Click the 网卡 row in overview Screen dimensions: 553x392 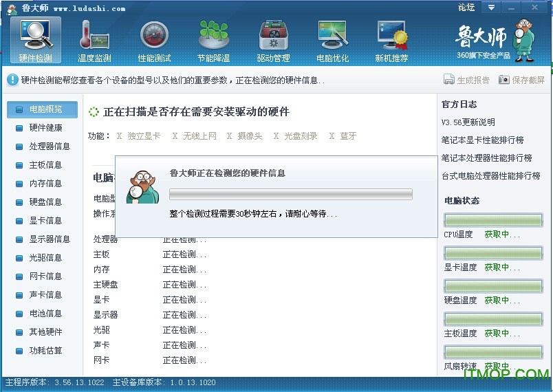pyautogui.click(x=150, y=360)
